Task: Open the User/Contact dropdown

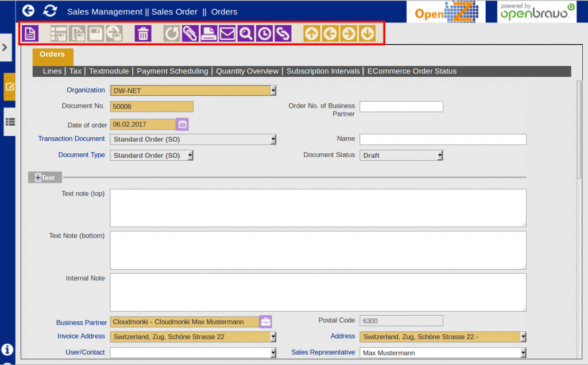Action: coord(193,352)
